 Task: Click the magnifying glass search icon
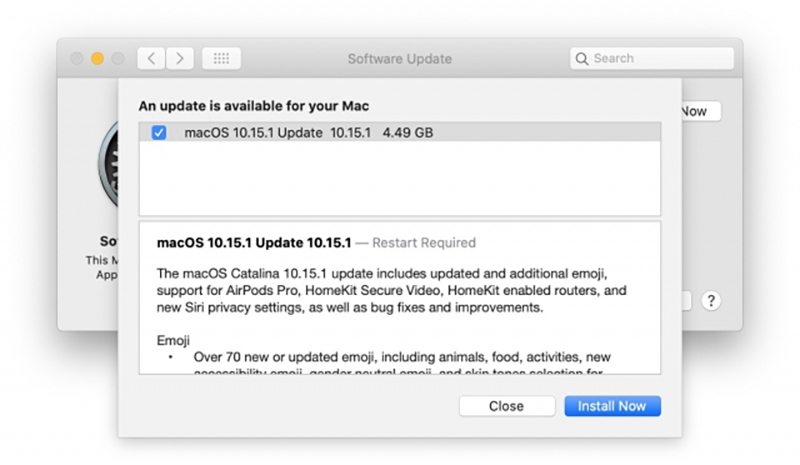[x=582, y=59]
